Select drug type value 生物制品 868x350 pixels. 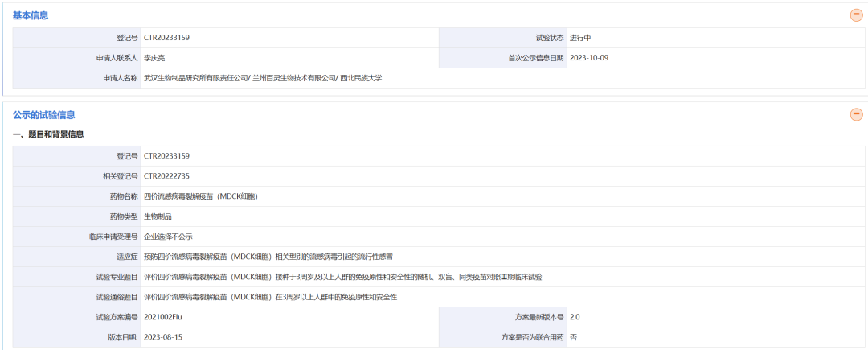158,216
